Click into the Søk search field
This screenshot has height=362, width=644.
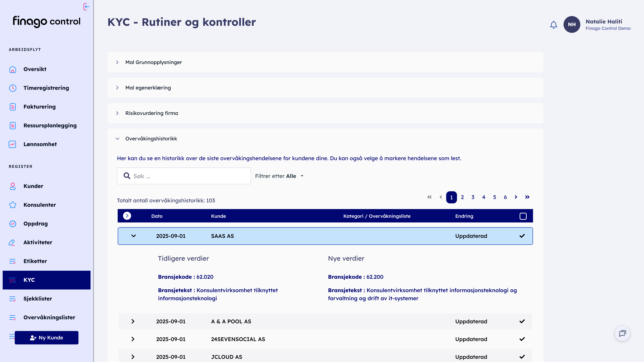pyautogui.click(x=190, y=176)
